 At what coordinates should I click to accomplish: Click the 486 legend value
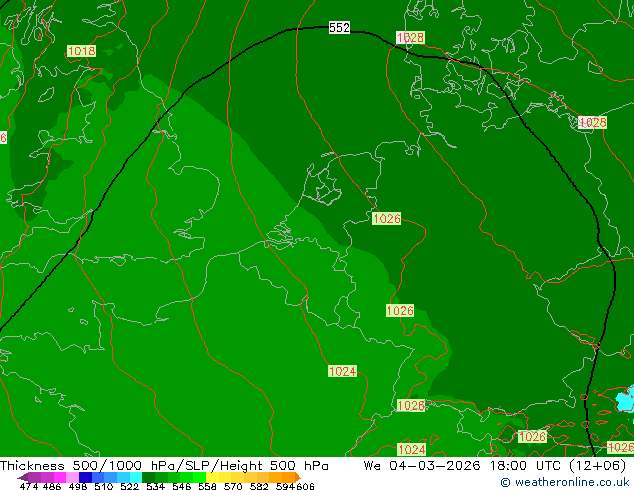tap(52, 486)
